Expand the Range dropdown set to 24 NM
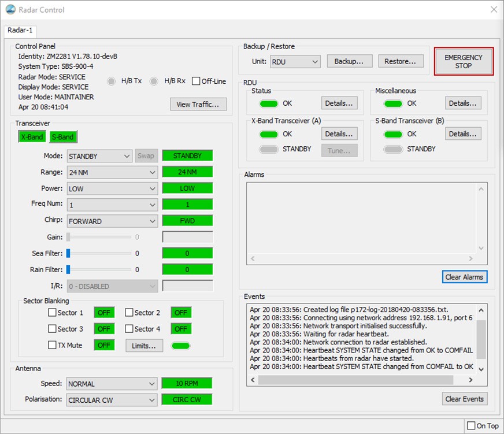The image size is (504, 434). 112,172
